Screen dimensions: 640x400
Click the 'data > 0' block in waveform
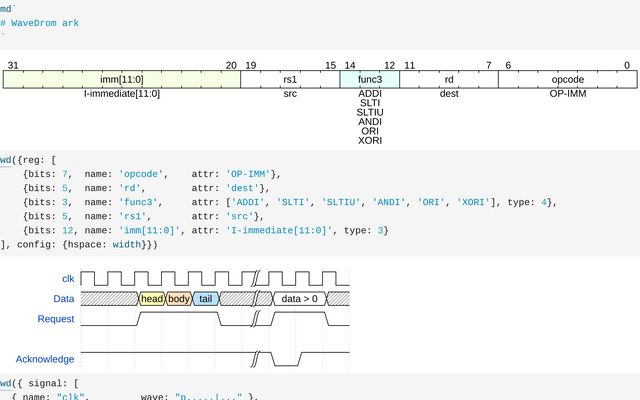point(300,299)
